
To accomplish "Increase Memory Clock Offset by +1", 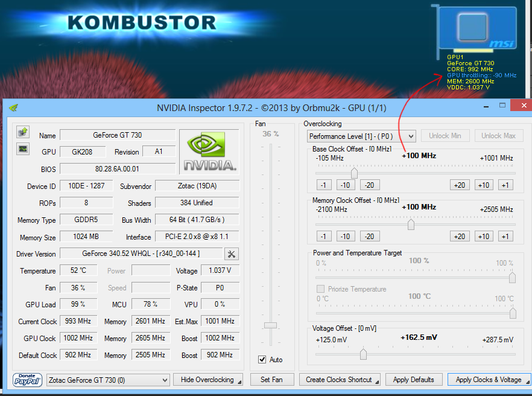I will [x=505, y=236].
